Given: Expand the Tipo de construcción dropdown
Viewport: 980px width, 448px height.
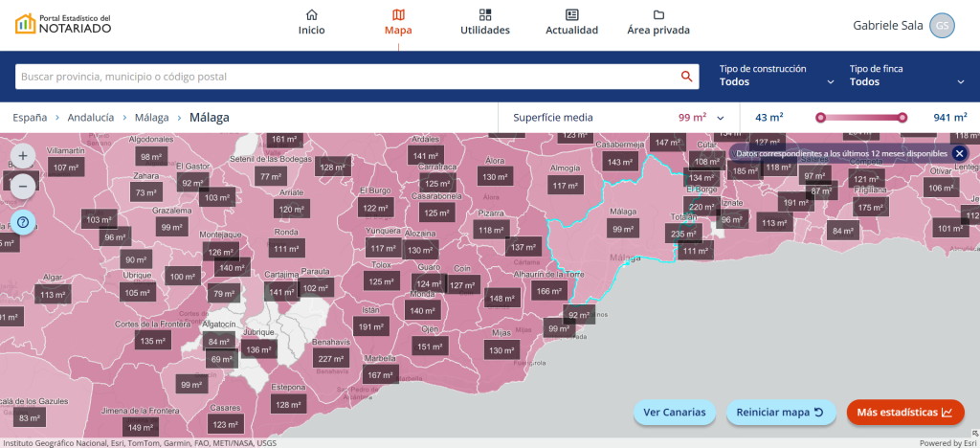Looking at the screenshot, I should (776, 76).
